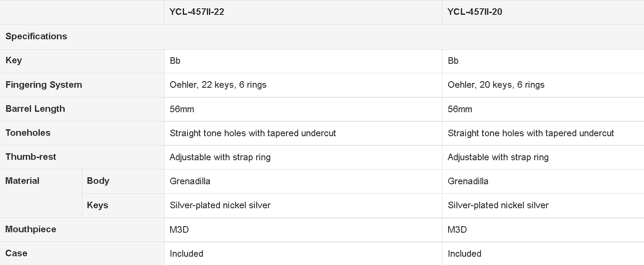Click the Thumb-rest row label
Image resolution: width=644 pixels, height=265 pixels.
point(31,157)
